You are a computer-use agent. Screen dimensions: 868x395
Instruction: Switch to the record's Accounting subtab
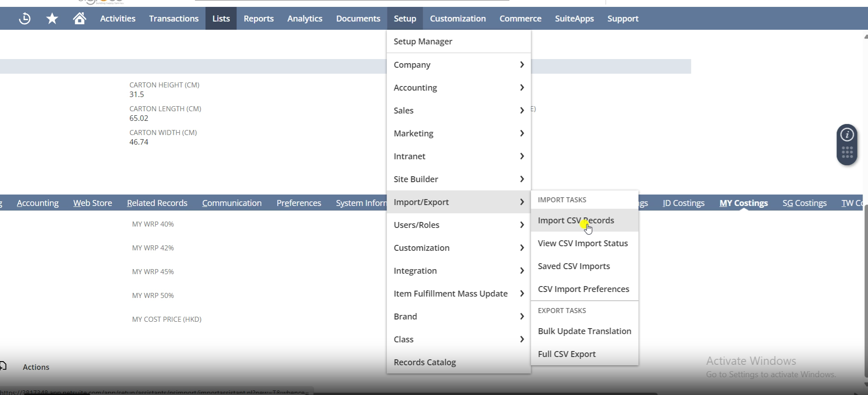click(38, 203)
